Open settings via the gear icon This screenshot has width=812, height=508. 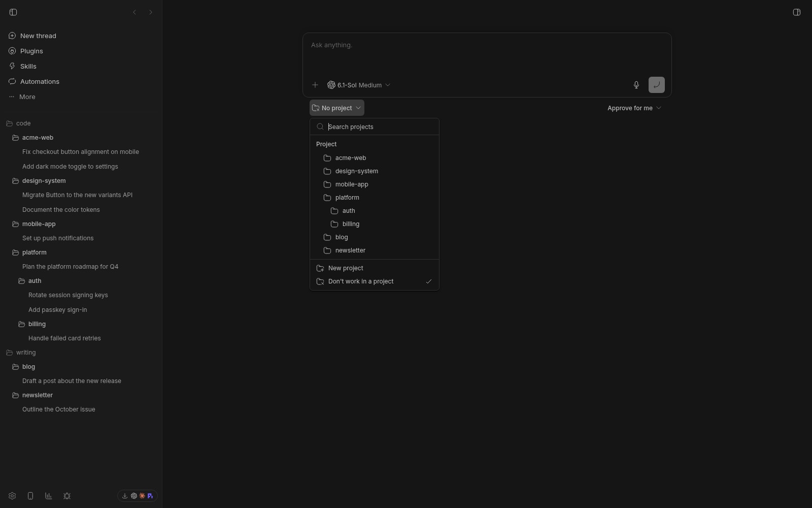[12, 496]
